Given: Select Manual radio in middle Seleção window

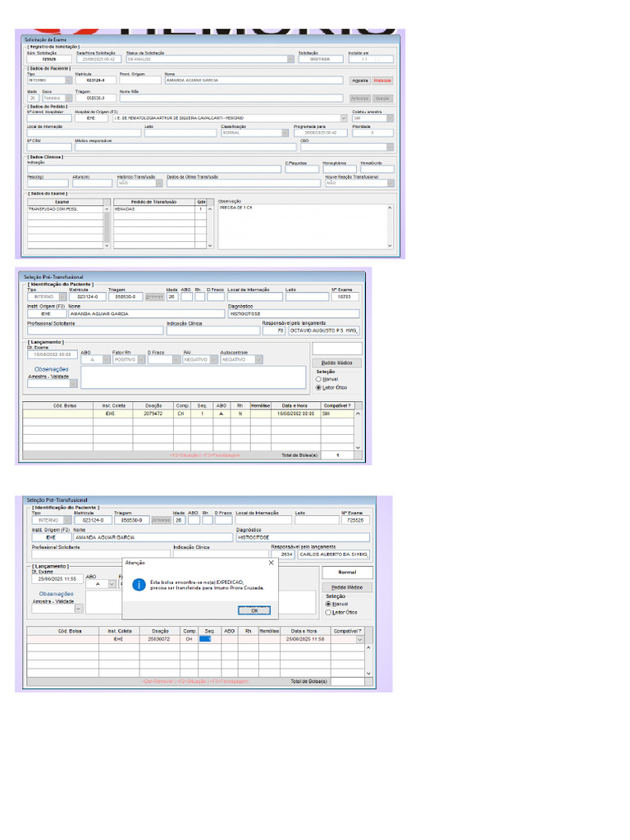Looking at the screenshot, I should click(318, 379).
